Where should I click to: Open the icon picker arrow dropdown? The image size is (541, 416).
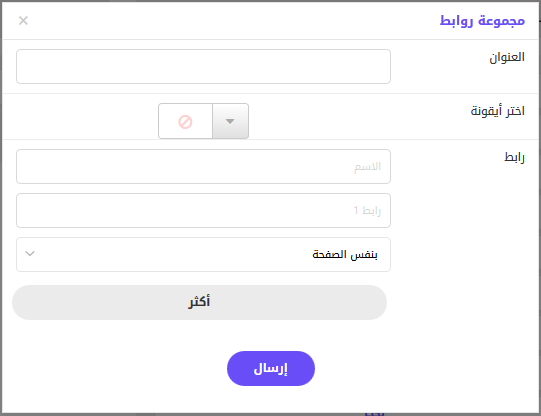click(x=230, y=121)
